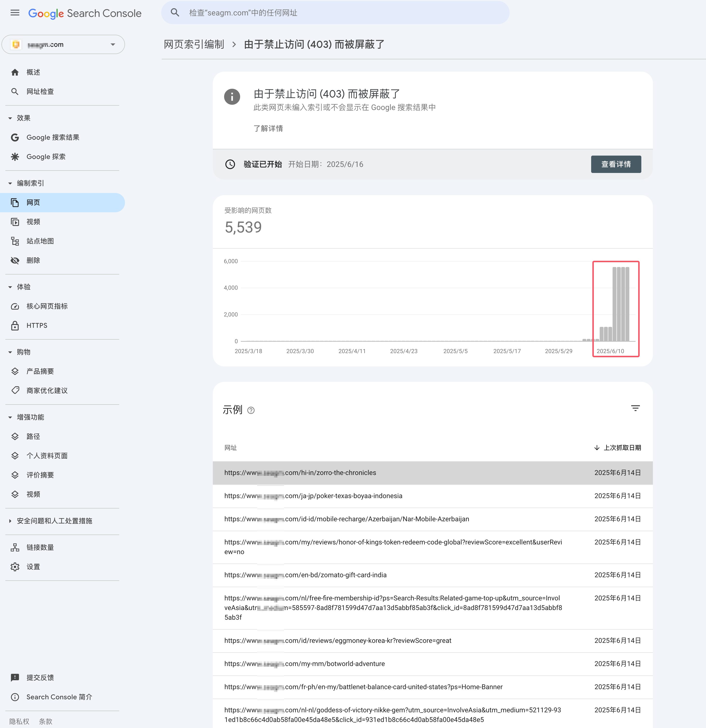Sort by 上次抓取日期 column header
Viewport: 706px width, 728px height.
pos(622,447)
